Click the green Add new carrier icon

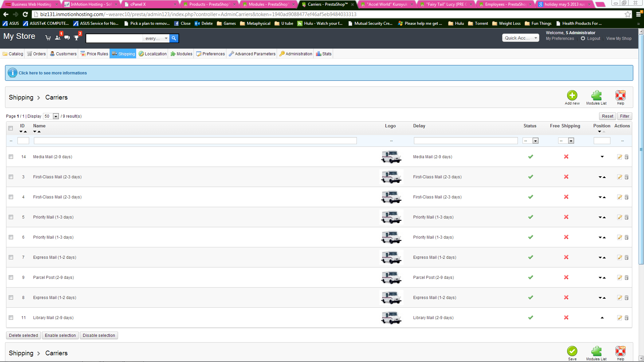(572, 96)
